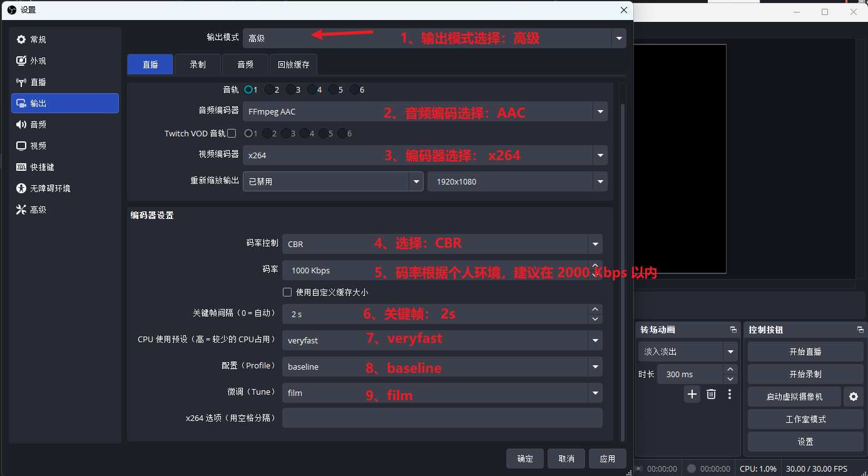Open virtual camera settings gear icon
868x476 pixels.
[x=853, y=397]
